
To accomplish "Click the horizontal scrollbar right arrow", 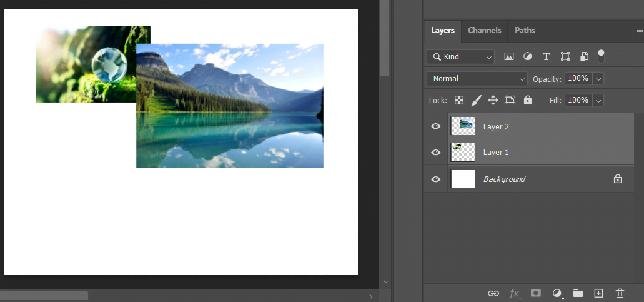I will pyautogui.click(x=371, y=296).
